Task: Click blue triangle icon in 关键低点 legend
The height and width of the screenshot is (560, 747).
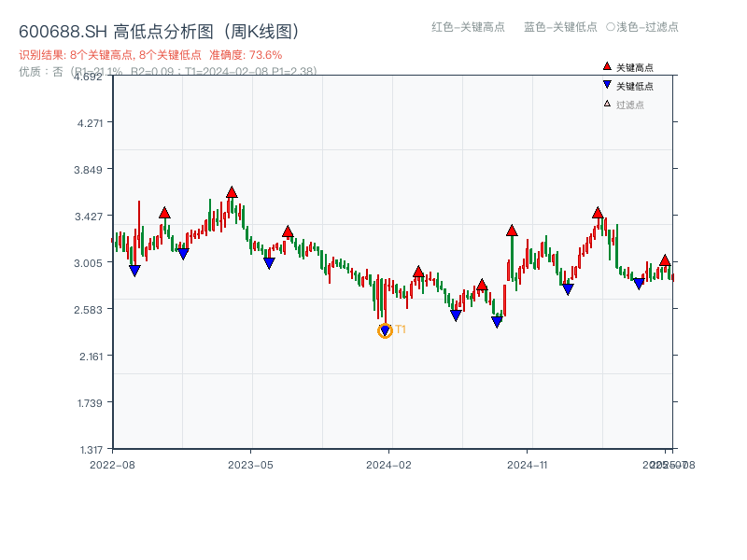Action: coord(607,86)
